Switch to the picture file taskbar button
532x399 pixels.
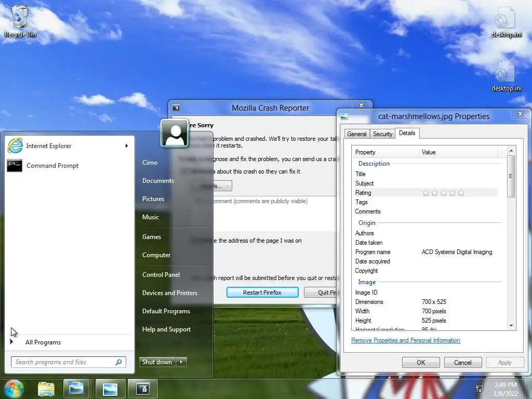110,389
